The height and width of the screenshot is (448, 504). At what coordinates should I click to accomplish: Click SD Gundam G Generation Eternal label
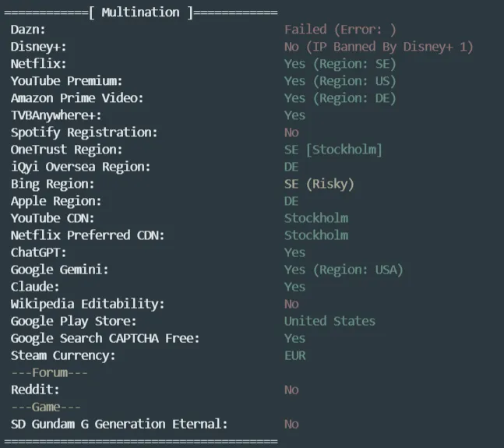[119, 424]
